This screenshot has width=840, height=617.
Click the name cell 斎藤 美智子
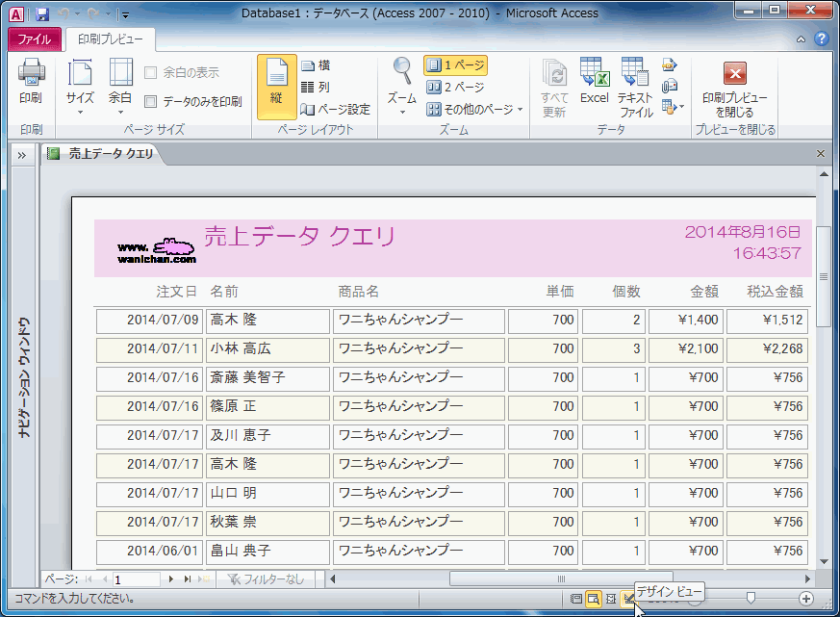pyautogui.click(x=267, y=378)
